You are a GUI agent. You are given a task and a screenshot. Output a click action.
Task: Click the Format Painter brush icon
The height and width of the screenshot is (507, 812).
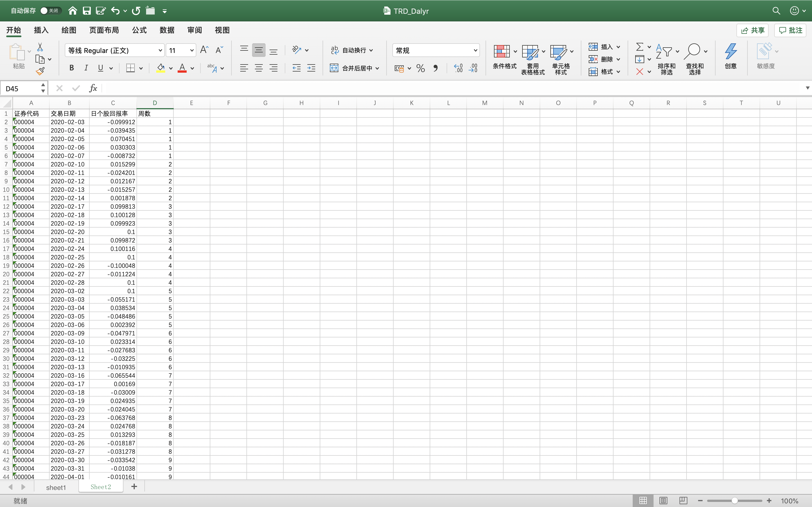pos(40,71)
